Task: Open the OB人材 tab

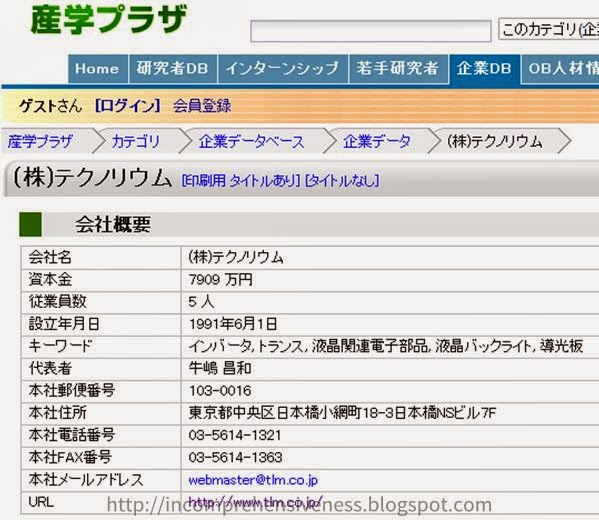Action: [x=560, y=69]
